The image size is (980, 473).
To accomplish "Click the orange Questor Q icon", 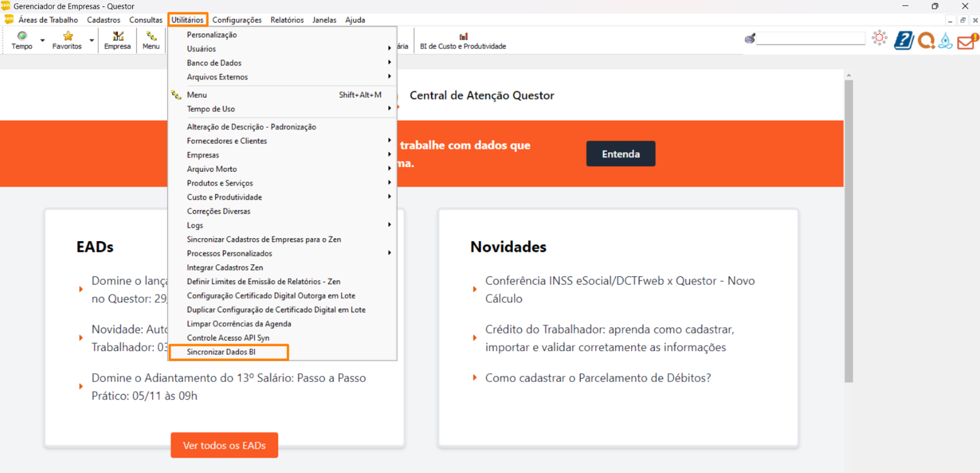I will click(926, 40).
